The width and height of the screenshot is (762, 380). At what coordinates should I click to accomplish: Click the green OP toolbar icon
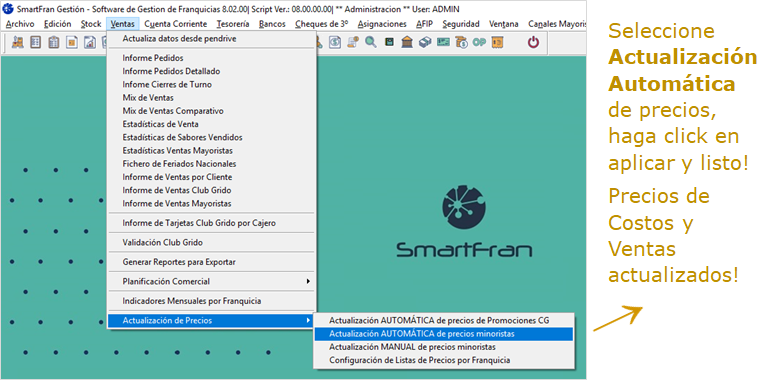point(479,42)
